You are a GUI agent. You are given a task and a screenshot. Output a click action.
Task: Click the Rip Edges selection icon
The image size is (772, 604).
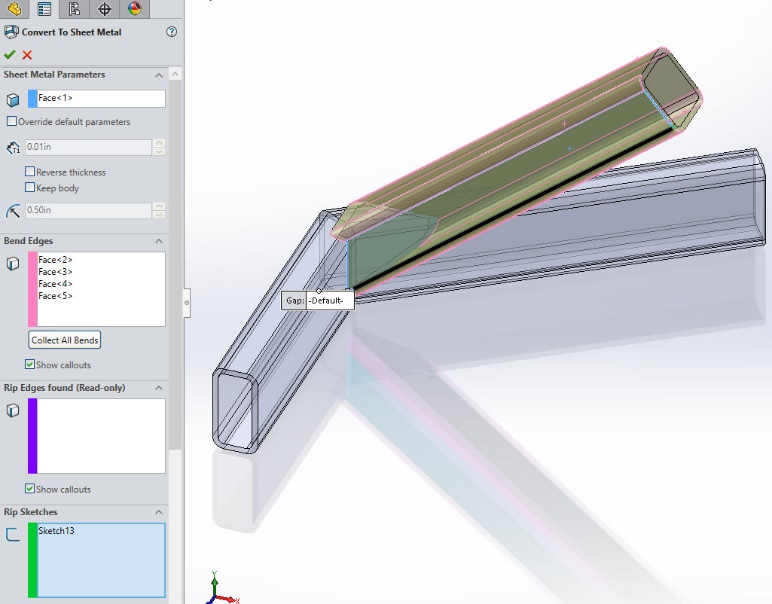(x=13, y=411)
